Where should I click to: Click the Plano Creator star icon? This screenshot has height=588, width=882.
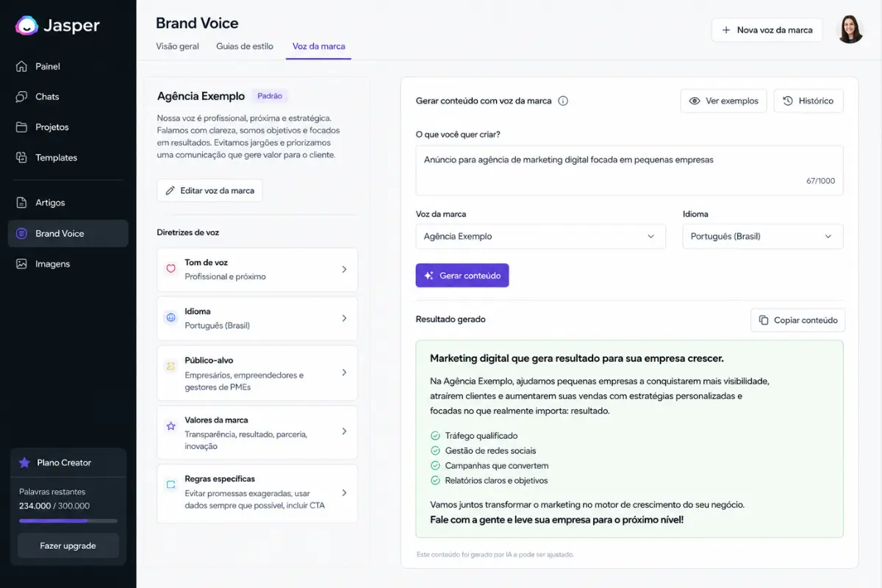click(x=25, y=462)
